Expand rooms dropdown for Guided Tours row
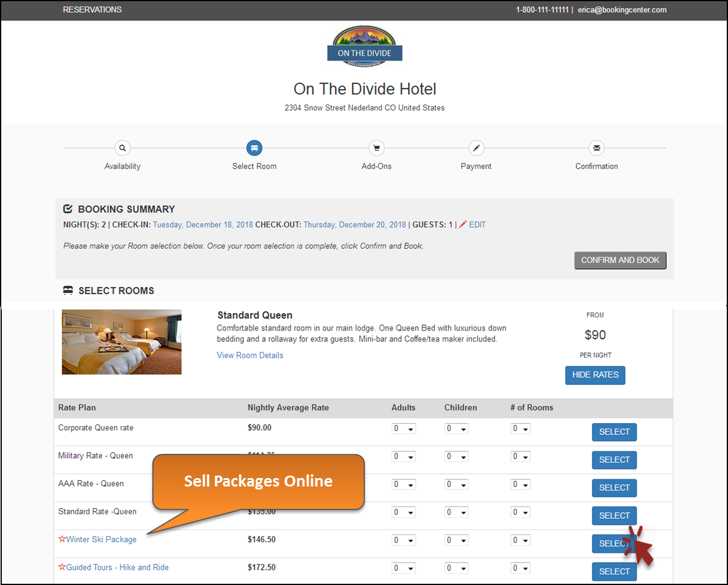This screenshot has width=728, height=585. tap(520, 568)
